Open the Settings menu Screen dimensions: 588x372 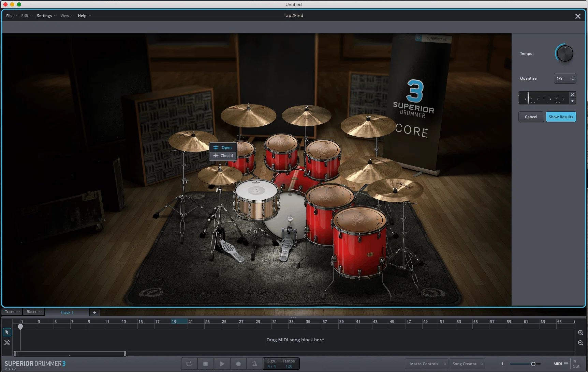(x=46, y=16)
